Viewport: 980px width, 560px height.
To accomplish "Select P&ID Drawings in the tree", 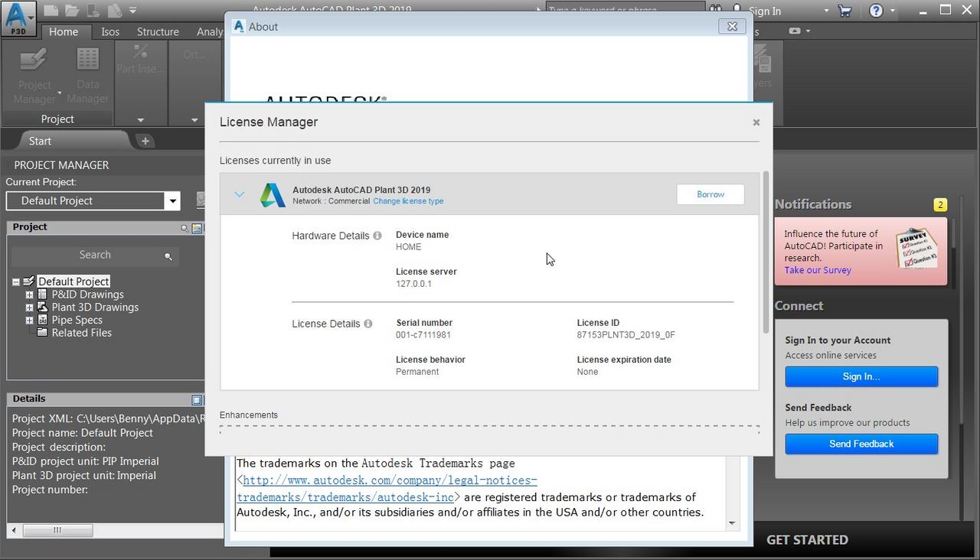I will [87, 295].
